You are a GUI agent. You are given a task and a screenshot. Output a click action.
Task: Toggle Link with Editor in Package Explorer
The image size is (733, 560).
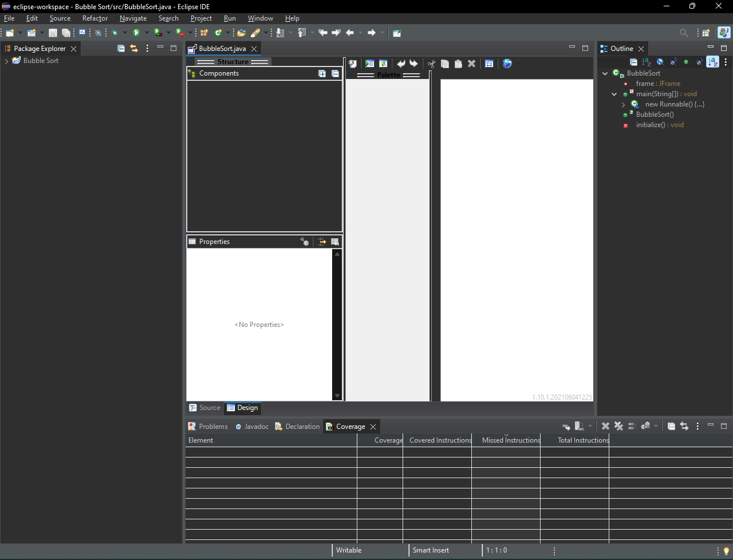click(134, 49)
